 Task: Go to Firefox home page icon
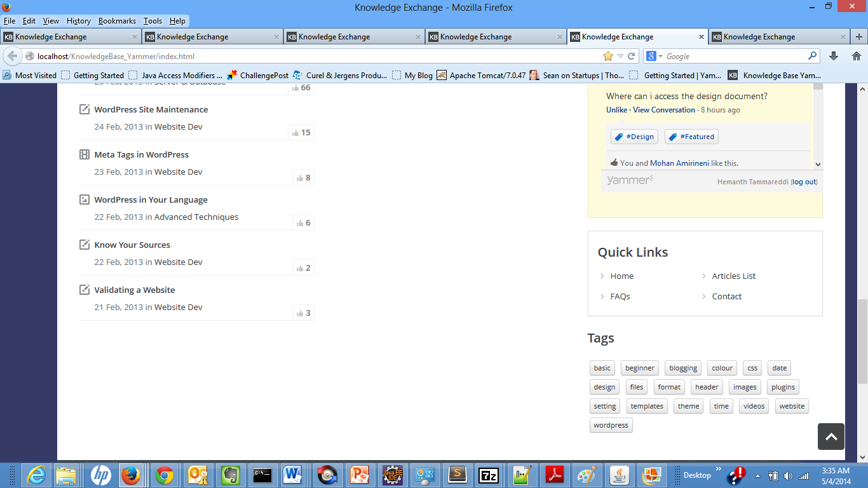click(x=856, y=56)
